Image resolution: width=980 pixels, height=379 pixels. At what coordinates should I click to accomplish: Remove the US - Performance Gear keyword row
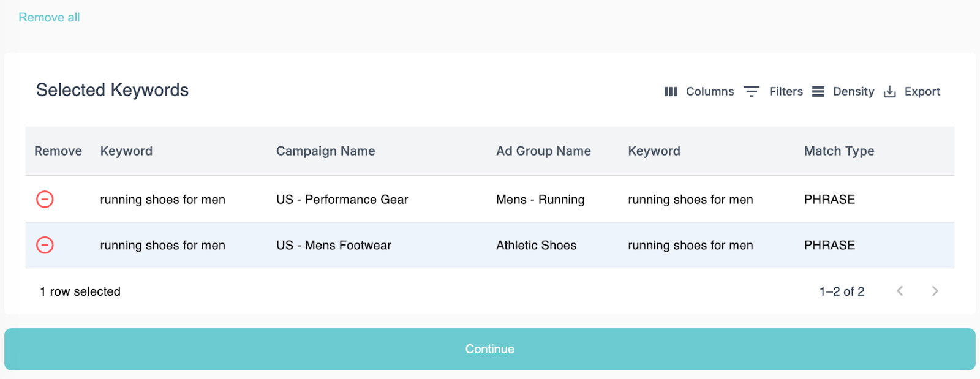[x=45, y=199]
